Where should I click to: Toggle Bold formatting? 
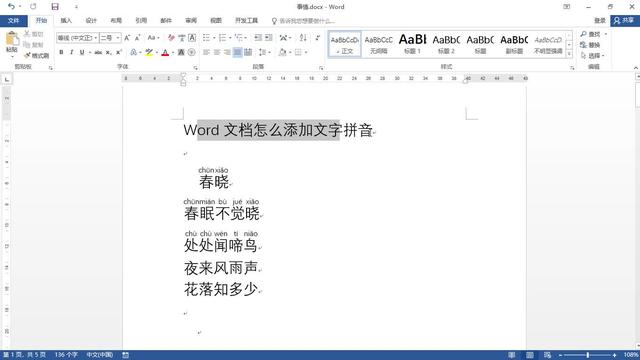[x=61, y=52]
